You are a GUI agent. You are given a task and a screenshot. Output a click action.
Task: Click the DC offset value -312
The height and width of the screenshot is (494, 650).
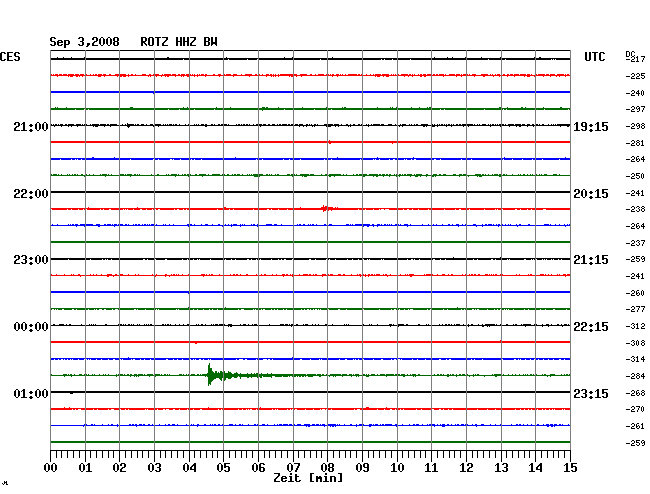pos(635,326)
